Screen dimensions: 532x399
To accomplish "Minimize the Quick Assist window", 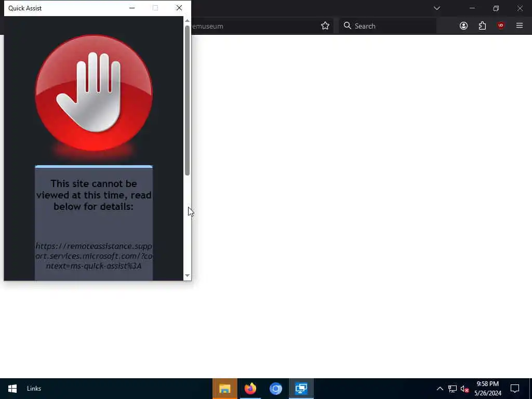I will (x=132, y=8).
